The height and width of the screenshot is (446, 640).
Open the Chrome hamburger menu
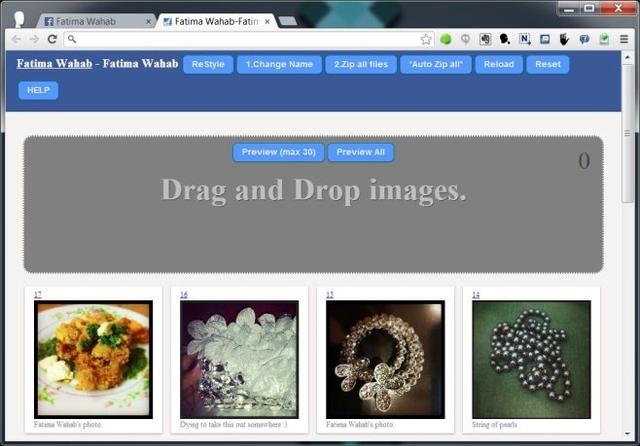coord(624,39)
